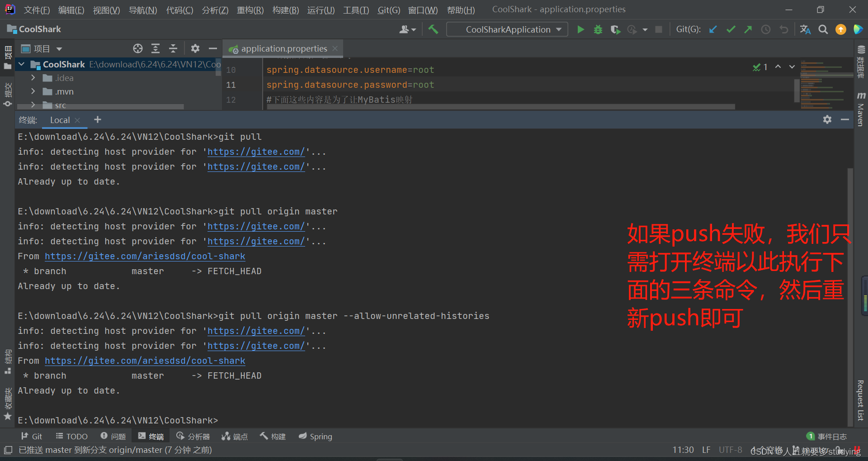This screenshot has width=868, height=461.
Task: Open the Request List sidebar tab
Action: pyautogui.click(x=861, y=400)
